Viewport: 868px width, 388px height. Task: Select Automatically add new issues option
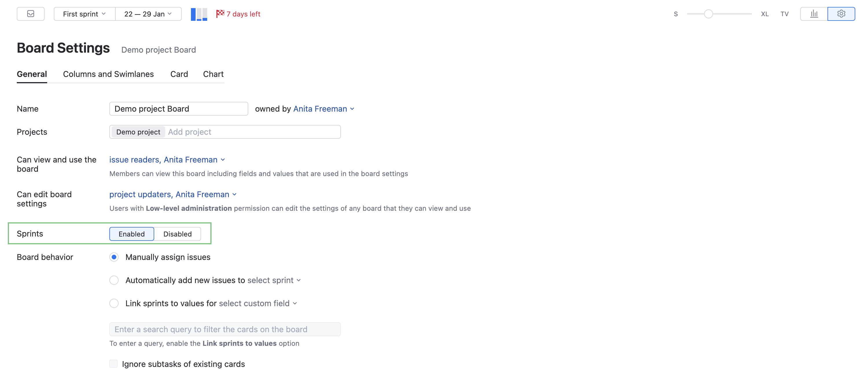[114, 280]
